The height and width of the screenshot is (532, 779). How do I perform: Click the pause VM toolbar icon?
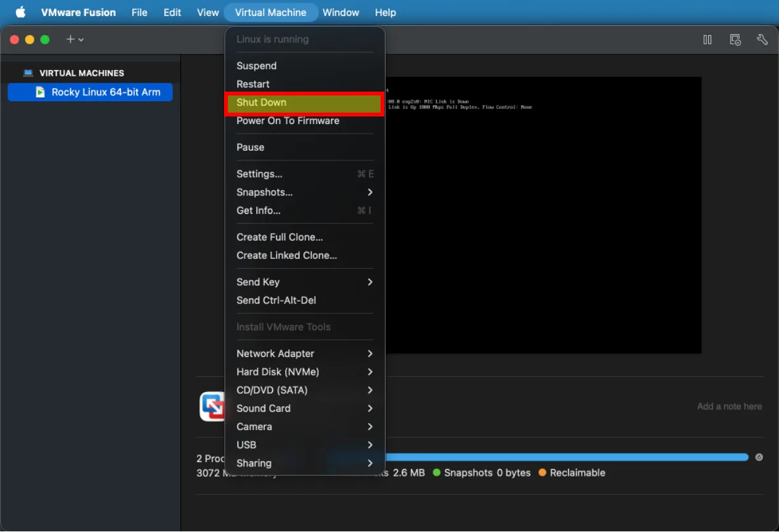point(707,39)
